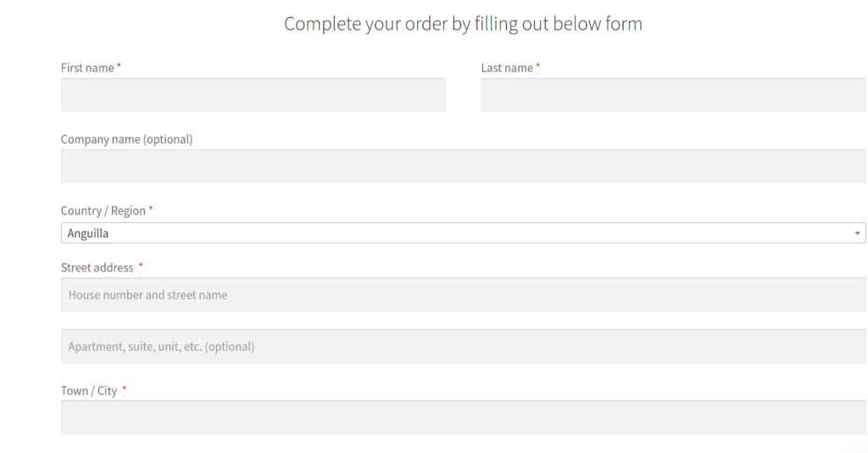The height and width of the screenshot is (453, 868).
Task: Click the Town / City label
Action: point(89,391)
